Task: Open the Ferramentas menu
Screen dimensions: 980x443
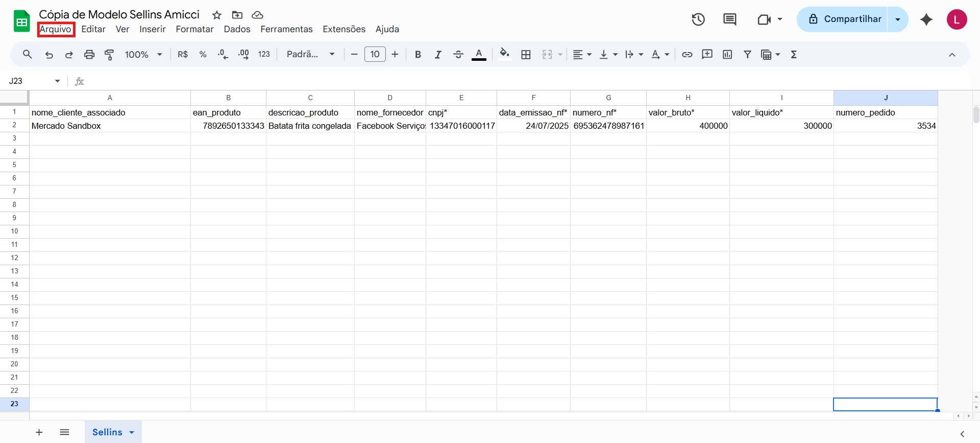Action: click(286, 29)
